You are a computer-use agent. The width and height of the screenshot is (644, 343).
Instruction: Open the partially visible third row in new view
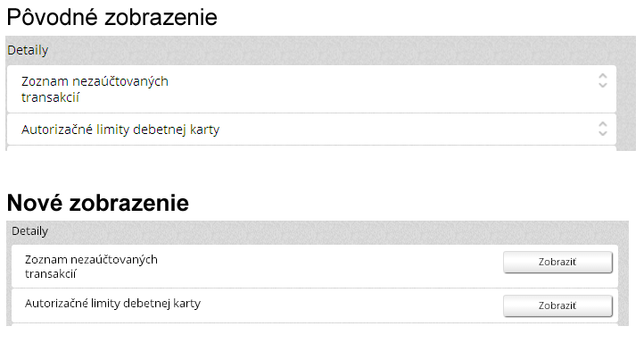[x=315, y=324]
